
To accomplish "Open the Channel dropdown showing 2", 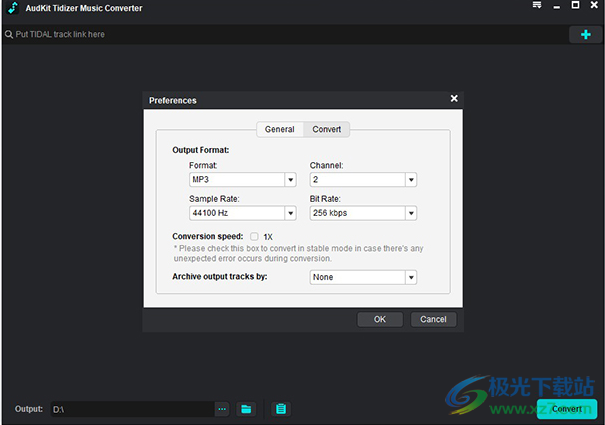I will [363, 179].
